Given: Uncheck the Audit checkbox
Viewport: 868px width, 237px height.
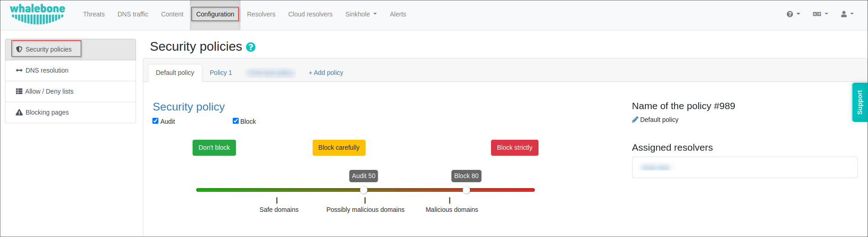Looking at the screenshot, I should pos(156,121).
